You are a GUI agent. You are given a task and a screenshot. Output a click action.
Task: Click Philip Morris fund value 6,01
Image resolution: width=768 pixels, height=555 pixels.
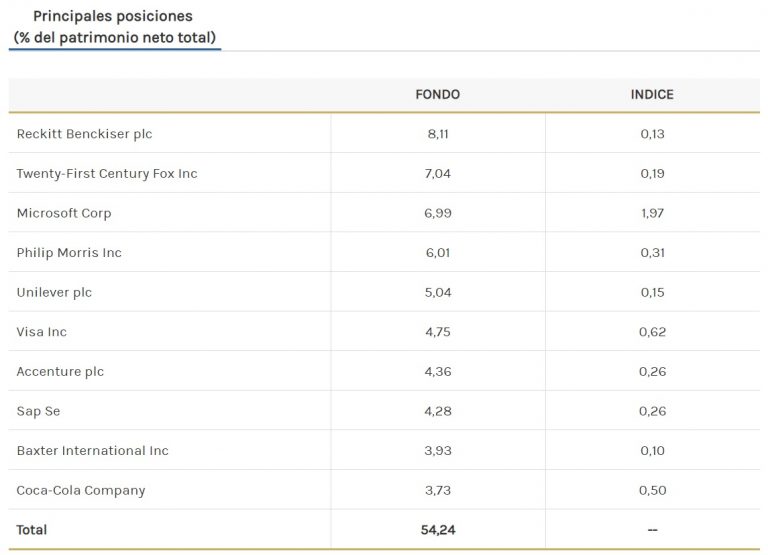coord(438,253)
